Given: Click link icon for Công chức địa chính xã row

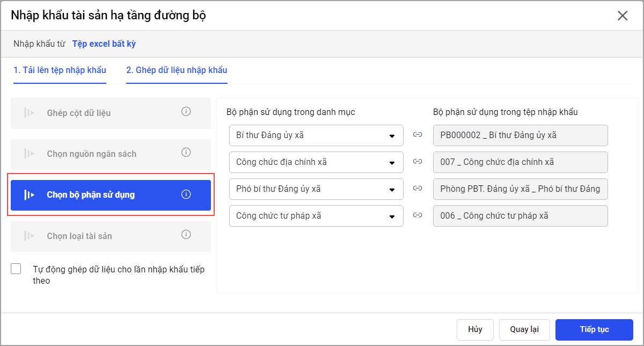Looking at the screenshot, I should [x=418, y=162].
